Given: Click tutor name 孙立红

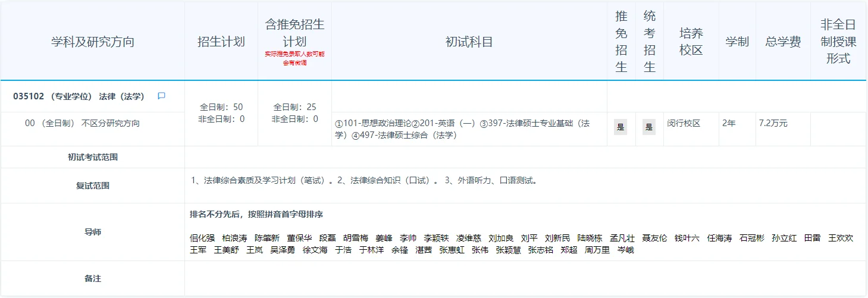Looking at the screenshot, I should (x=784, y=238).
